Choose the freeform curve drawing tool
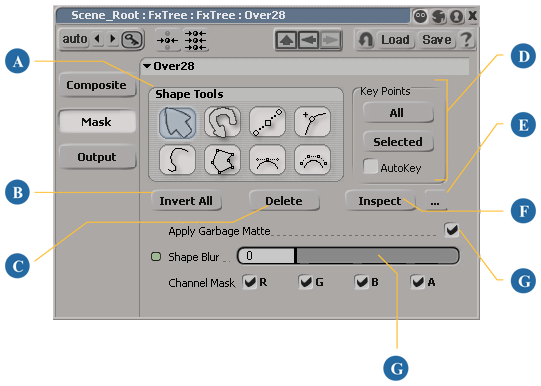Screen dimensions: 541x386 [x=178, y=160]
